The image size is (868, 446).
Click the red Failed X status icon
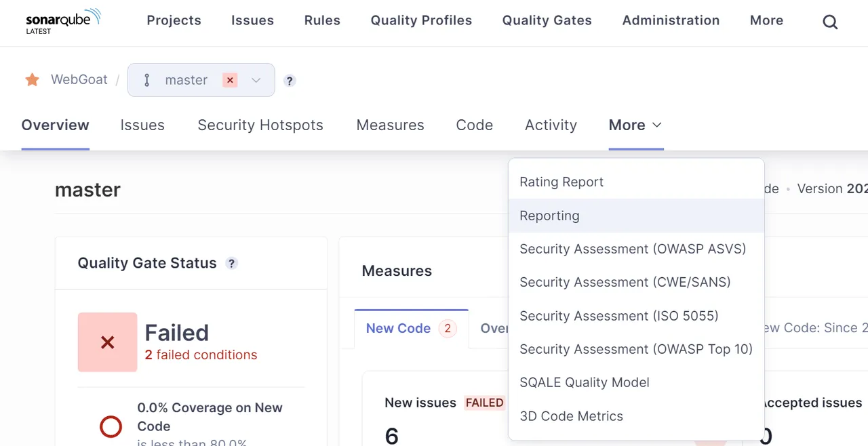(107, 342)
